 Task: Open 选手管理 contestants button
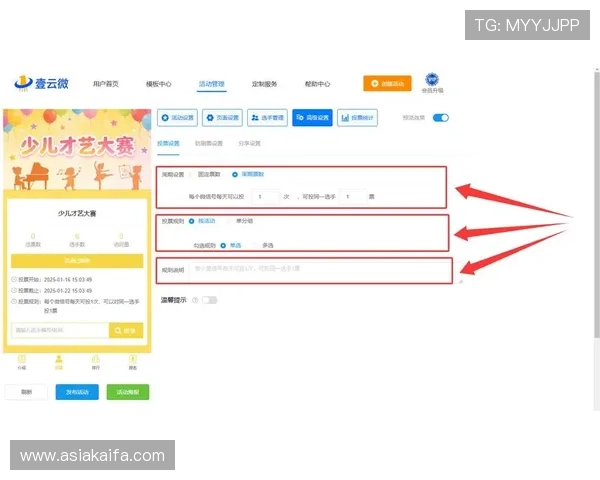tap(267, 118)
